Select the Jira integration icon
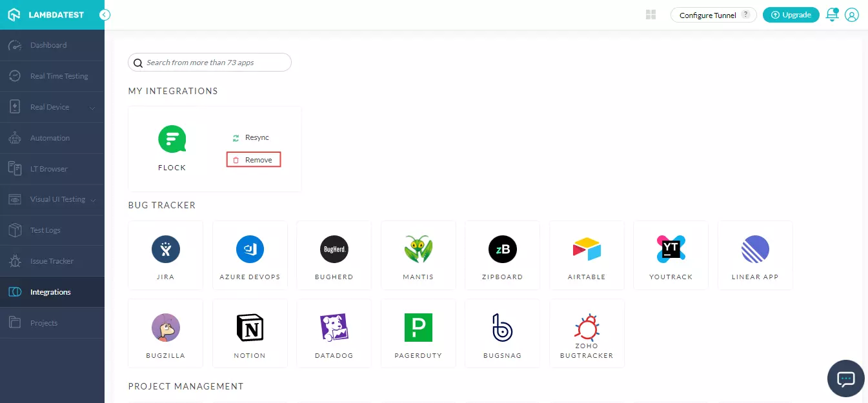 165,250
